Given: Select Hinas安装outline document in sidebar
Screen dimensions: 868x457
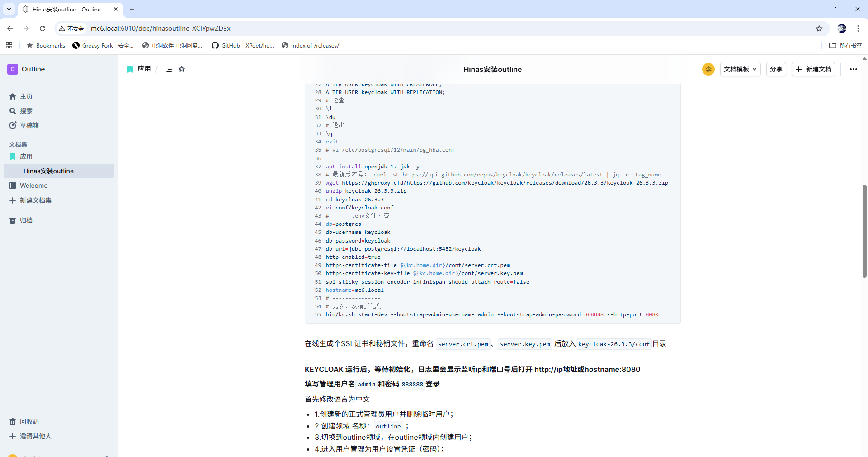Looking at the screenshot, I should [59, 171].
